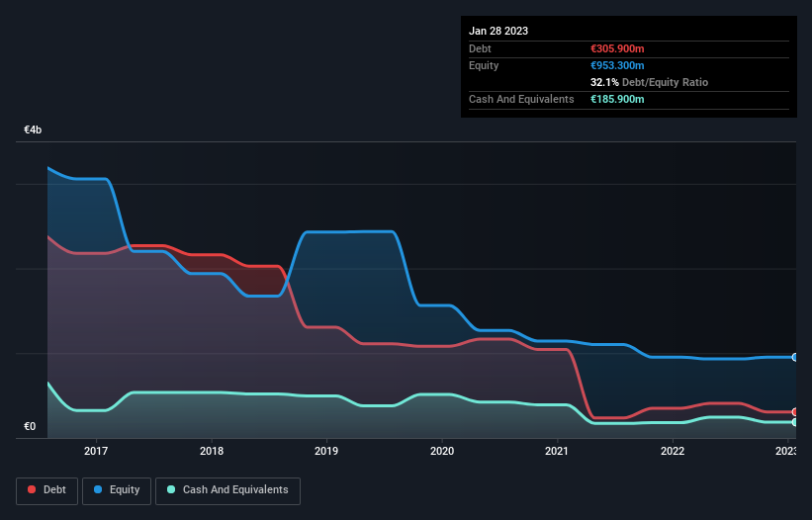The image size is (812, 520).
Task: Select the red Debt endpoint marker on chart
Action: click(795, 412)
